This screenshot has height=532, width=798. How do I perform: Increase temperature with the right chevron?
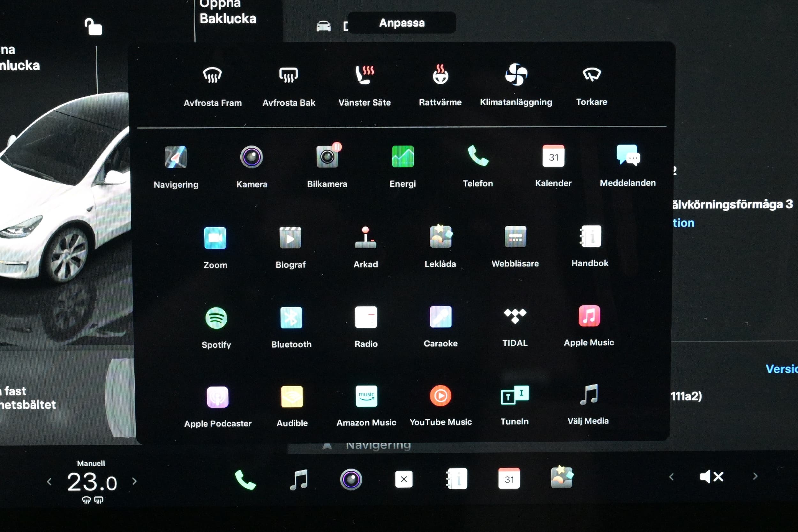pos(135,481)
